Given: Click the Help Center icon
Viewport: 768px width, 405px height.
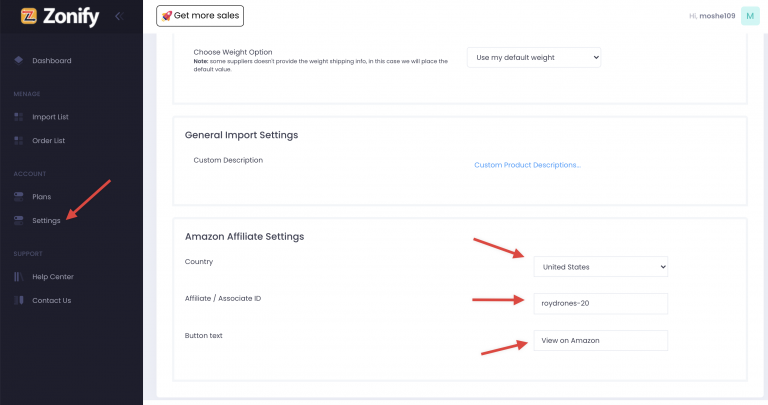Looking at the screenshot, I should pos(19,277).
